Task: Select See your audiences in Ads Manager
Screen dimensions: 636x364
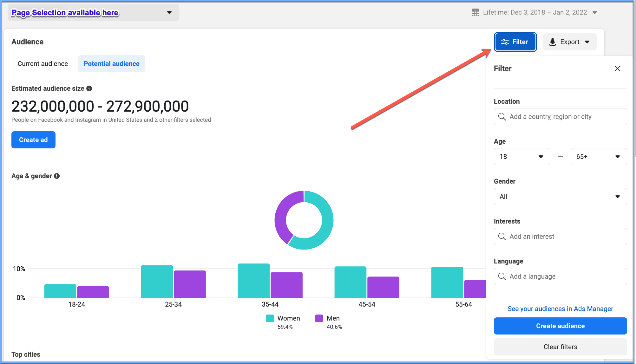Action: (x=561, y=309)
